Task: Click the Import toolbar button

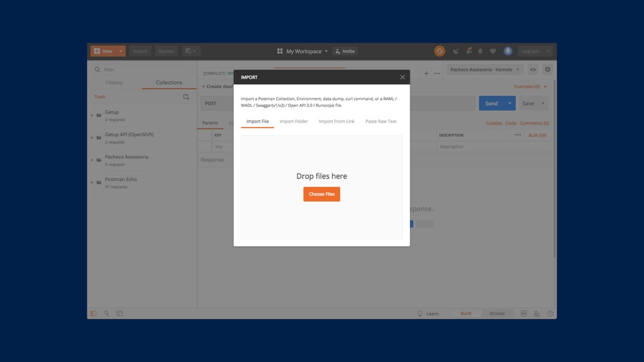Action: click(140, 52)
